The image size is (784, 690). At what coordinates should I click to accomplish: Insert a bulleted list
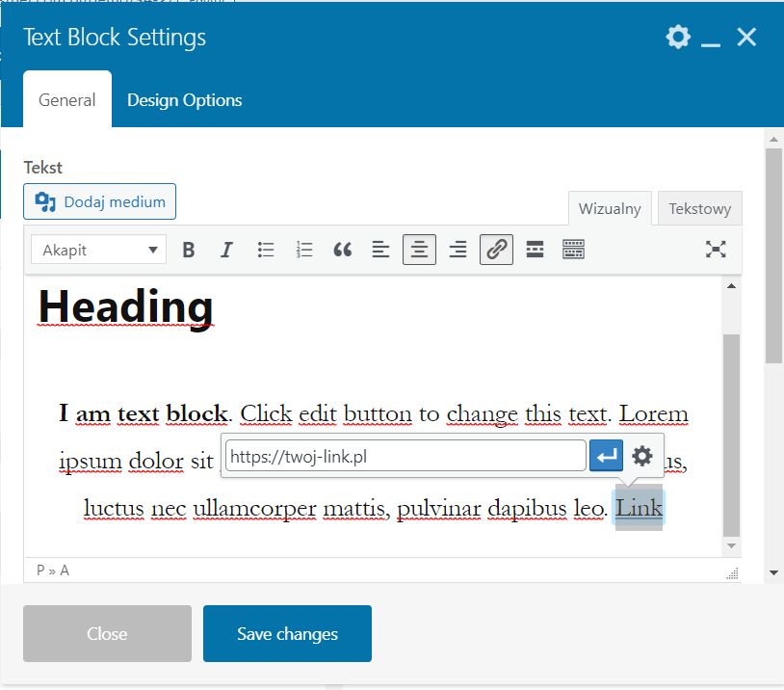pos(266,250)
